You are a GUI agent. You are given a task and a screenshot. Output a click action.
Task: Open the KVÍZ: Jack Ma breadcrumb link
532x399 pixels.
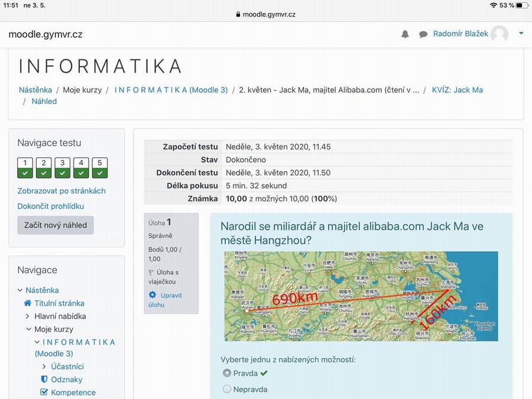[x=458, y=90]
